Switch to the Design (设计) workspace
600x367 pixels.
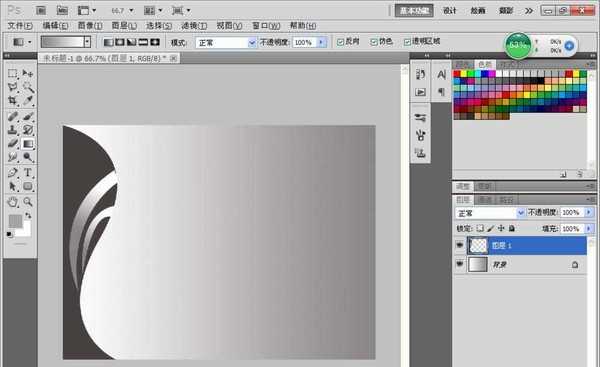(x=450, y=11)
